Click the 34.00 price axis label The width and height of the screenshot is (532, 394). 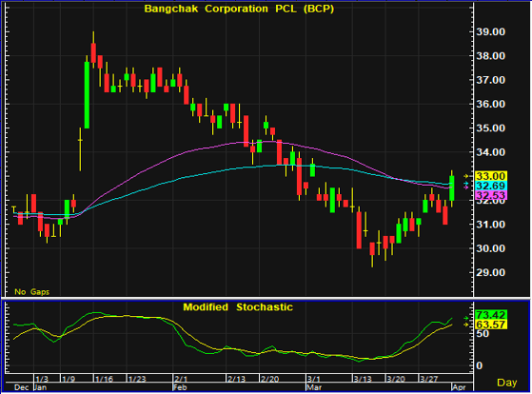pyautogui.click(x=491, y=152)
